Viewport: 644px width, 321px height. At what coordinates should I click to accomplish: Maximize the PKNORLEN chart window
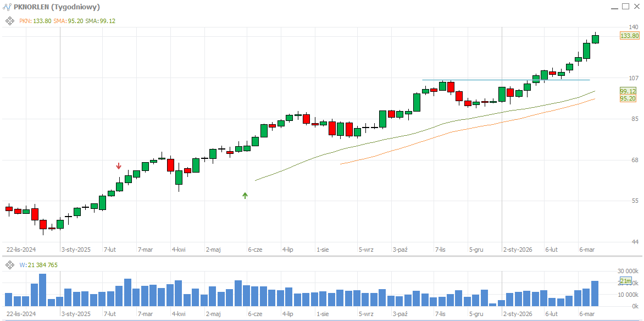point(625,6)
